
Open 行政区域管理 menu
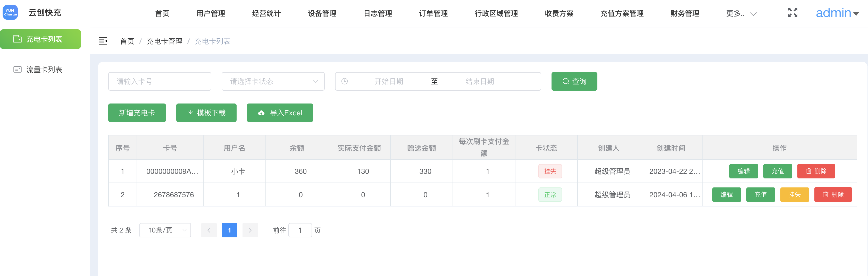(496, 13)
